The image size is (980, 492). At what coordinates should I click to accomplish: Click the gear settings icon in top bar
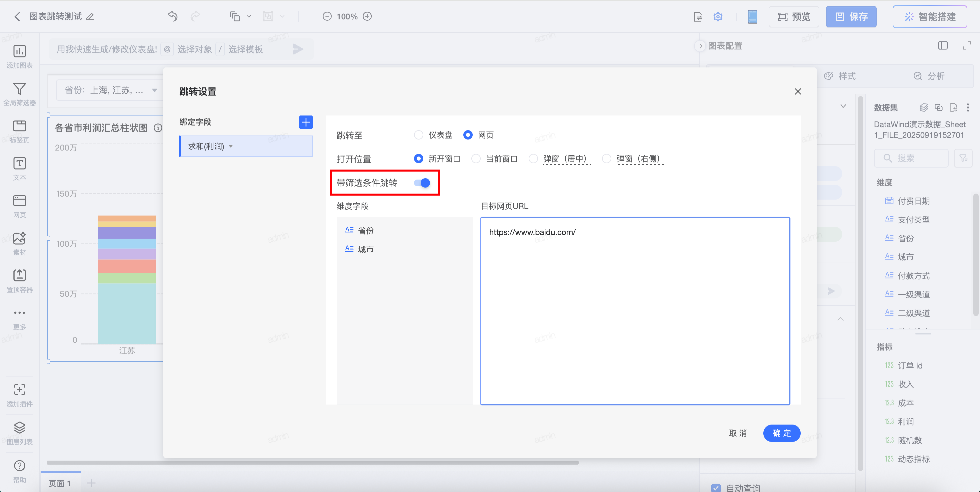tap(717, 16)
